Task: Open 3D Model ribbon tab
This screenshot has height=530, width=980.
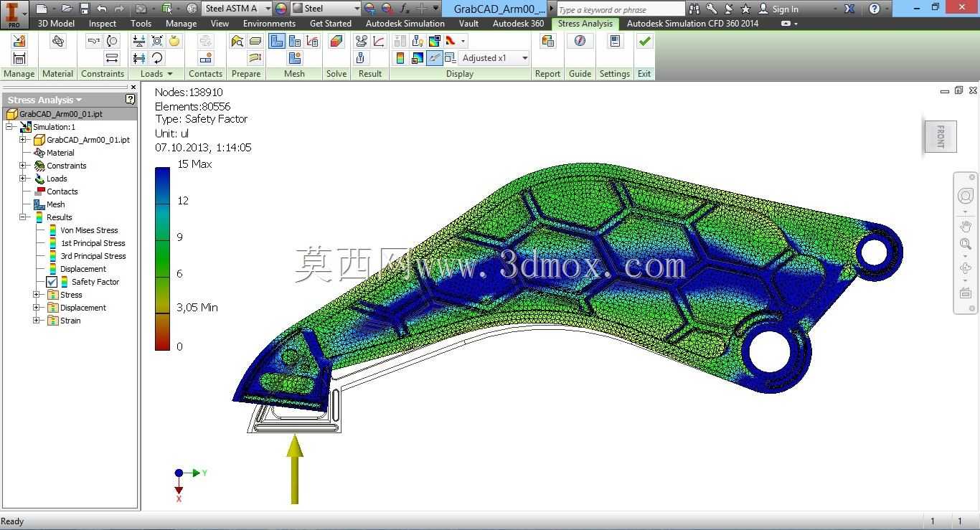Action: point(56,24)
